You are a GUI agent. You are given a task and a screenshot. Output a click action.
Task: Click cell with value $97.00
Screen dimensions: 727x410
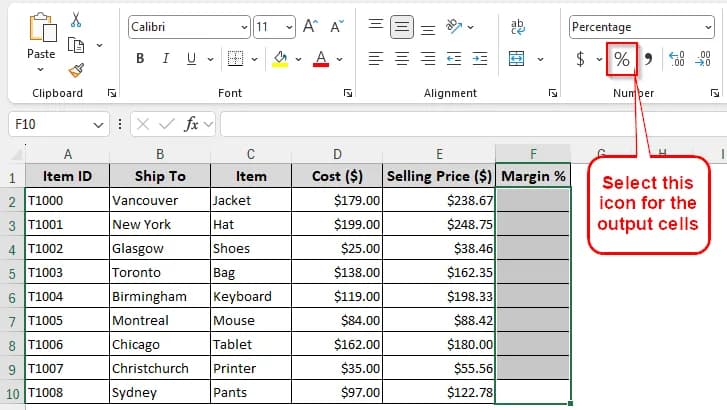[338, 392]
